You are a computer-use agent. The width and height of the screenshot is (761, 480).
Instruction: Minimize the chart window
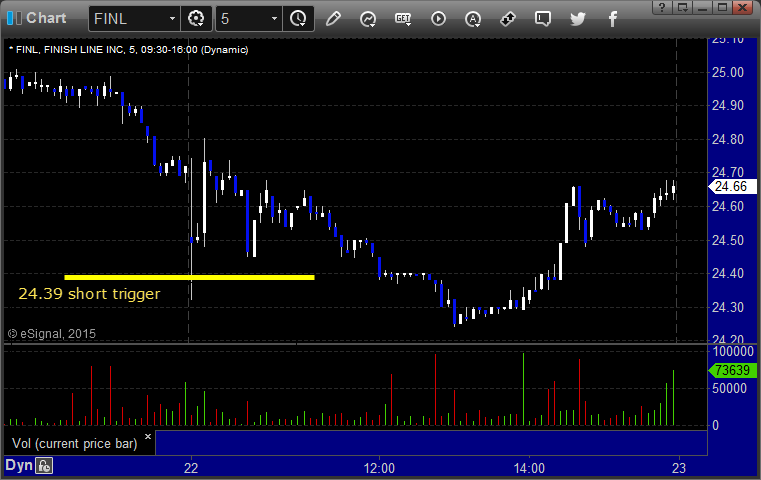pos(702,7)
